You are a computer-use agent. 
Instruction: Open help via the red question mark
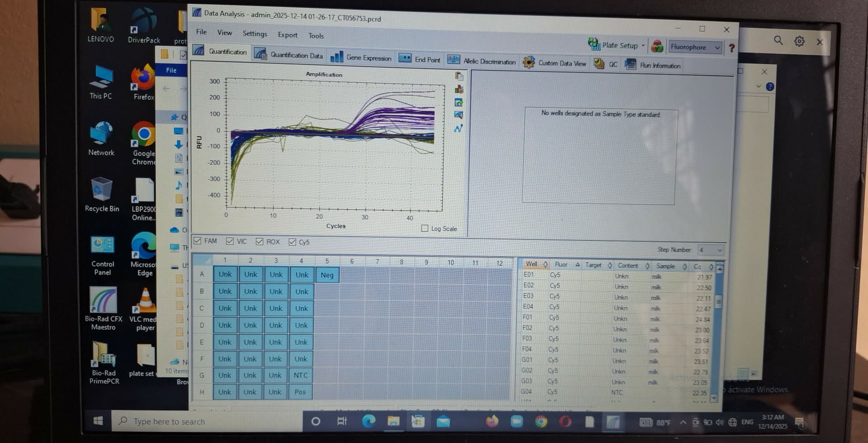[x=731, y=48]
